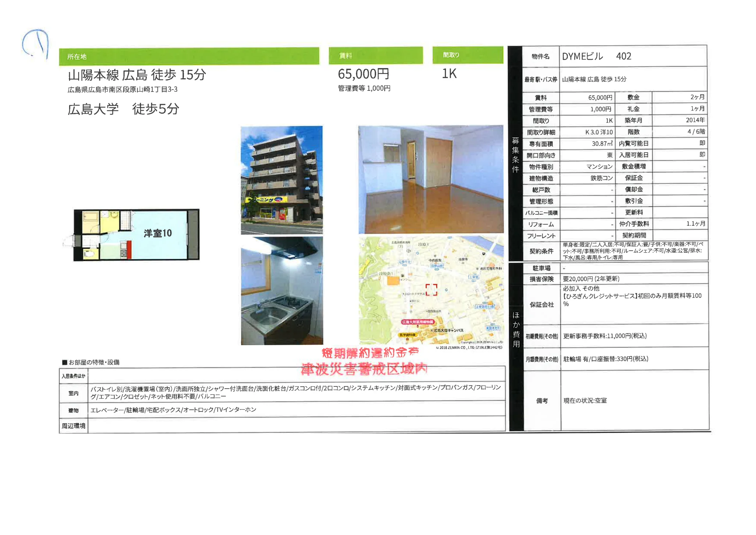
Task: Click the ほか費用 vertical black sidebar
Action: (516, 329)
